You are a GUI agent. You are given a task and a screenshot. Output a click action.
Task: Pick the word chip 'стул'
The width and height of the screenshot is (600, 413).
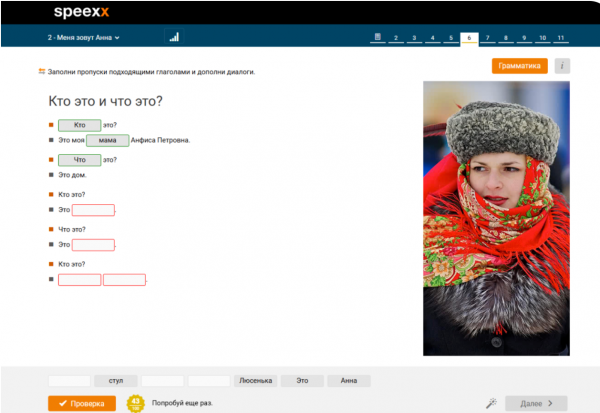pyautogui.click(x=116, y=381)
